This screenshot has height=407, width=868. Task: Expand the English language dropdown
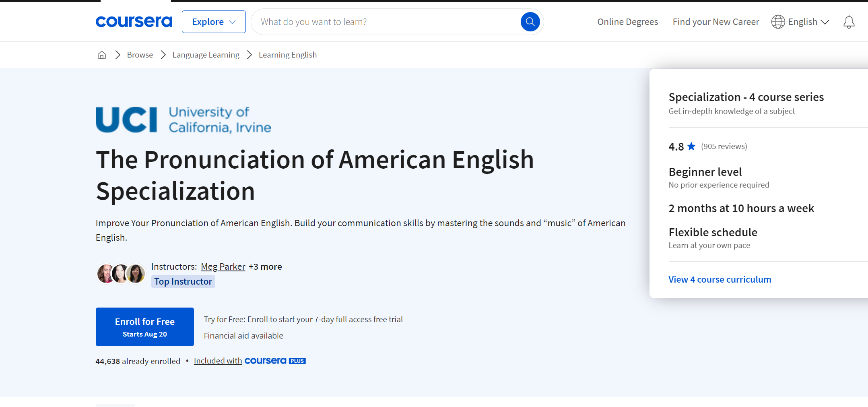pyautogui.click(x=808, y=22)
